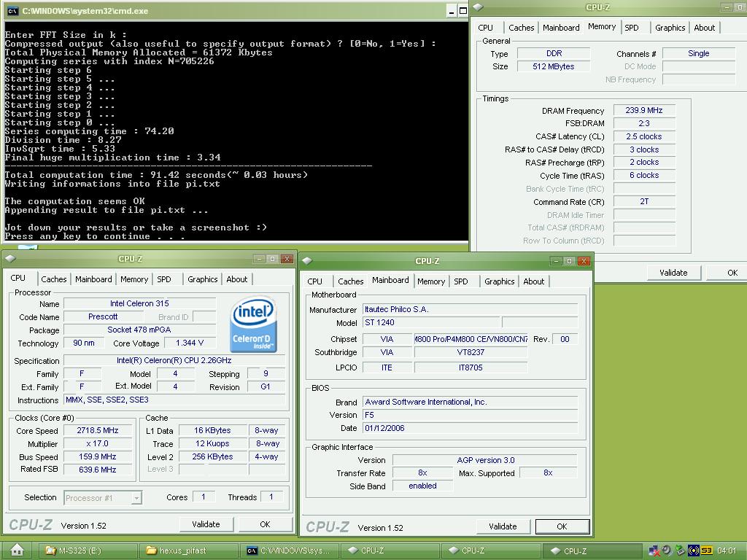Click the Core Speed 2718.5 MHz value

pos(98,430)
